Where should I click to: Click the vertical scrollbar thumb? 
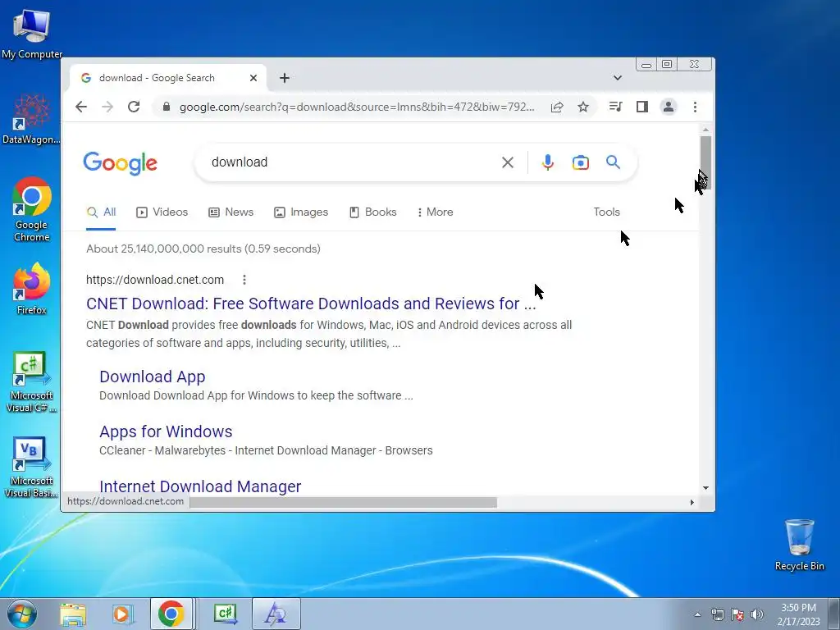pyautogui.click(x=705, y=162)
